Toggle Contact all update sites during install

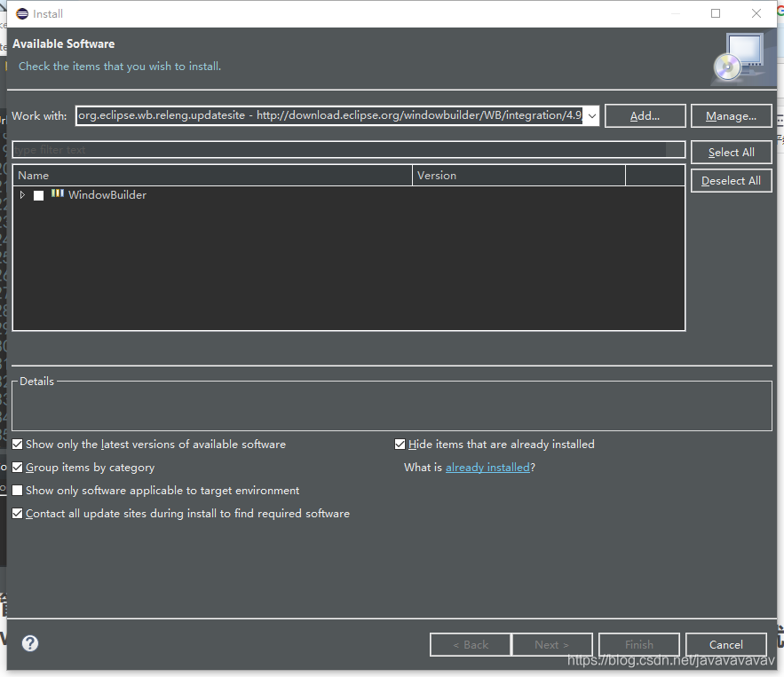tap(18, 513)
